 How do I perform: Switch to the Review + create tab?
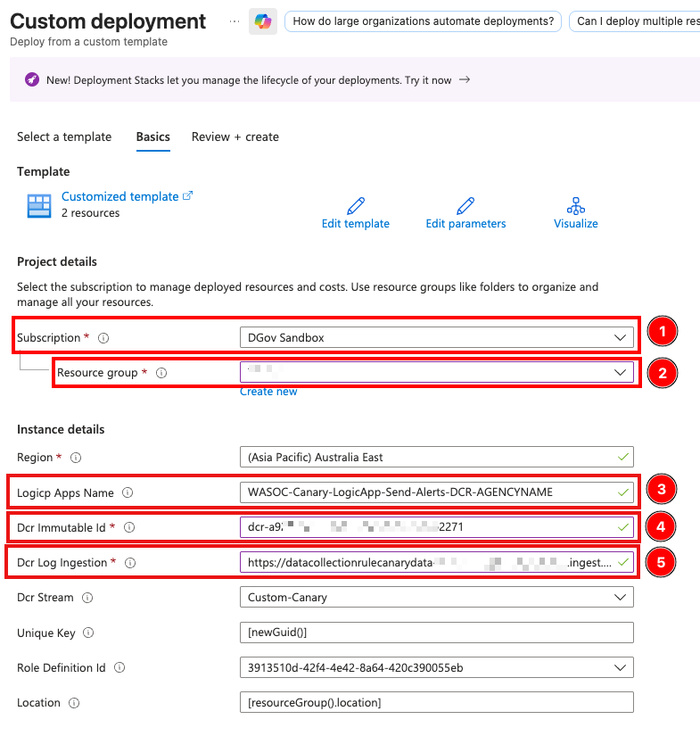click(235, 136)
